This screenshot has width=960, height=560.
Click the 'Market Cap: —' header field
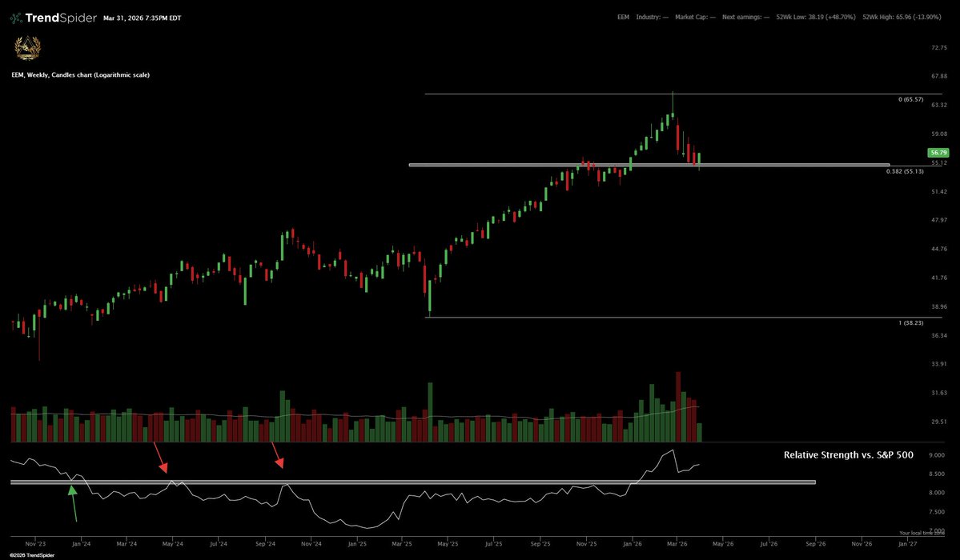point(695,17)
